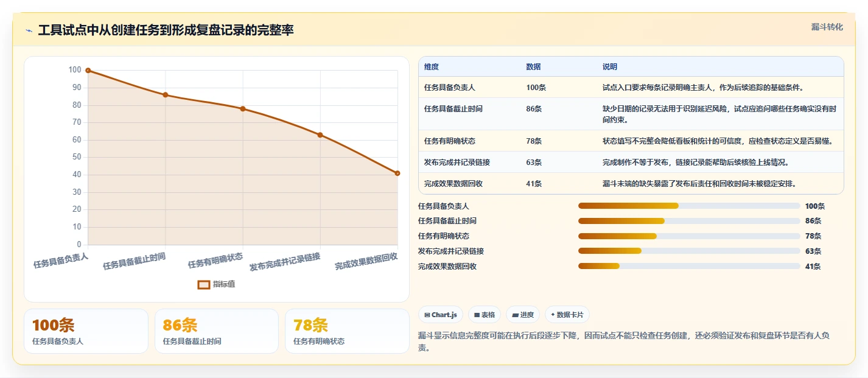The width and height of the screenshot is (868, 378).
Task: Select table cell 任务有明确状态
Action: coord(450,141)
